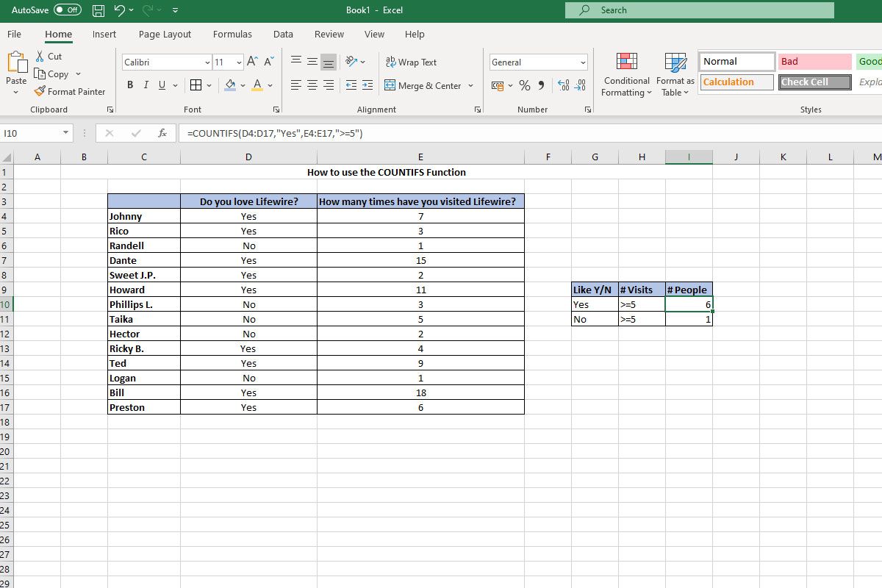
Task: Apply the Bad cell style
Action: tap(814, 61)
